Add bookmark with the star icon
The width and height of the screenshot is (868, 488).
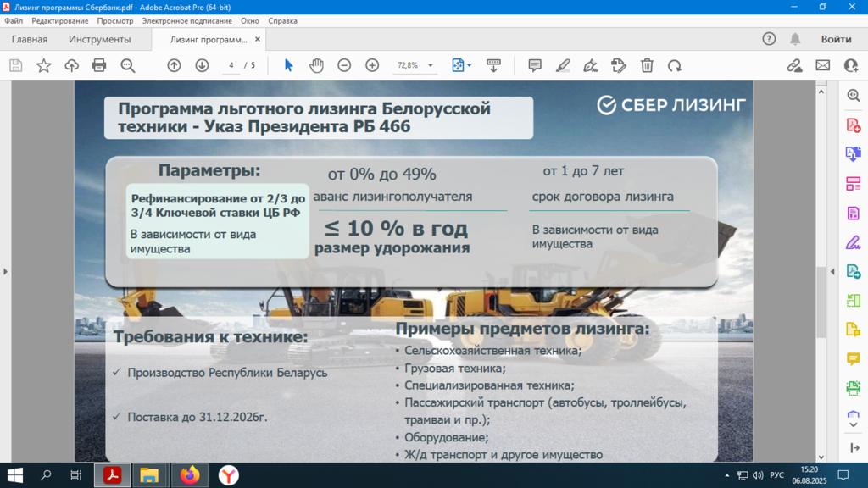(x=44, y=65)
